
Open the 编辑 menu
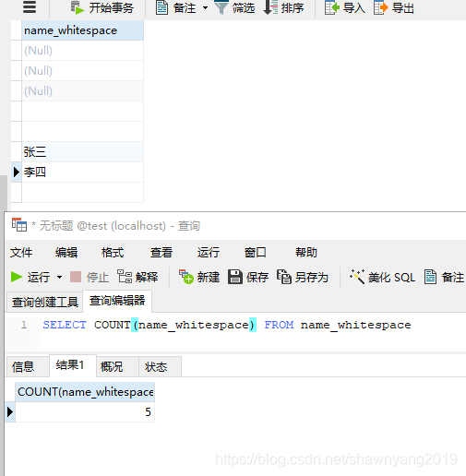click(66, 253)
